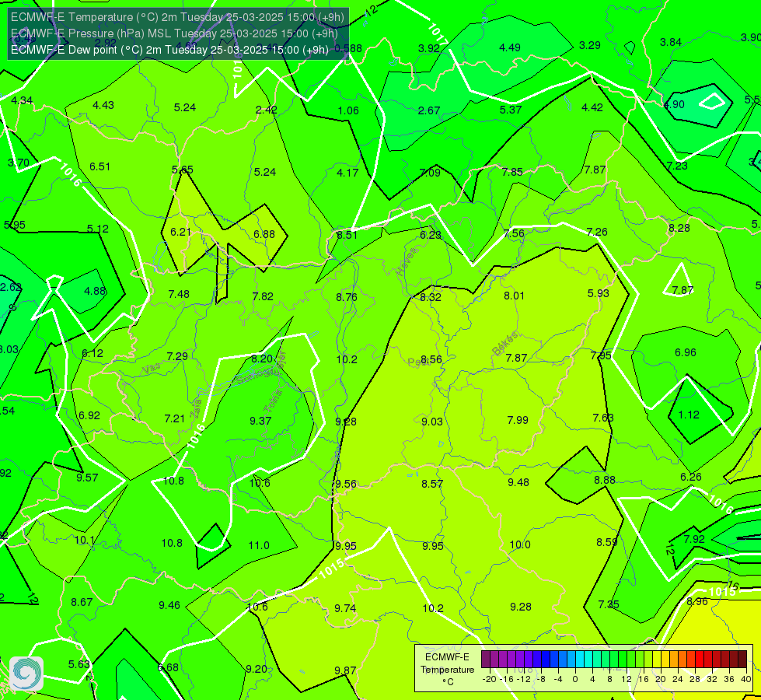Click the 7.92 value
This screenshot has height=700, width=761.
click(694, 539)
